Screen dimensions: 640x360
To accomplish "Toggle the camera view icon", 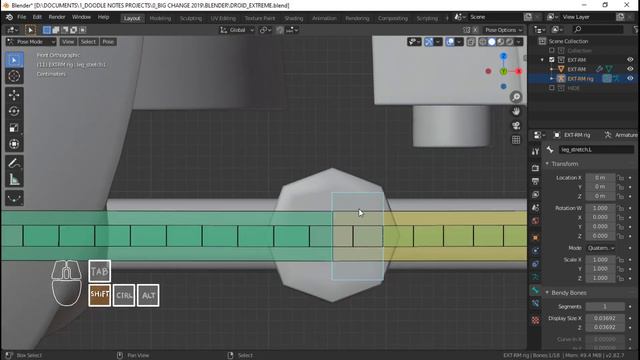I will click(516, 125).
